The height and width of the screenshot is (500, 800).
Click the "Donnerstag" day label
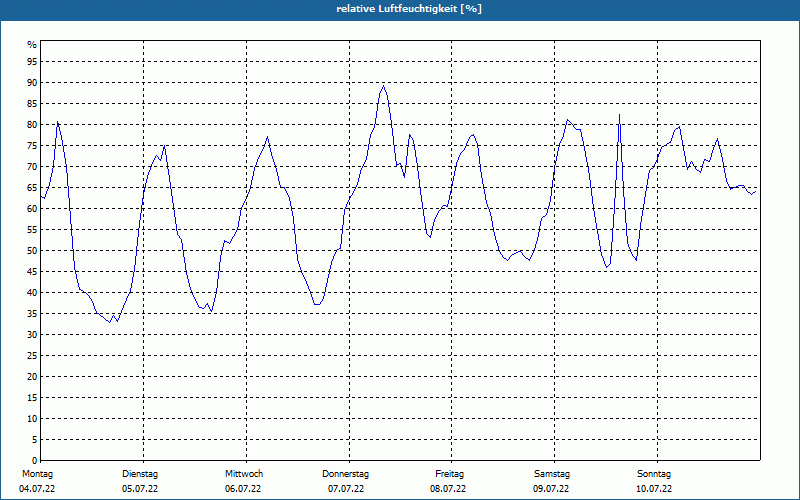point(345,474)
